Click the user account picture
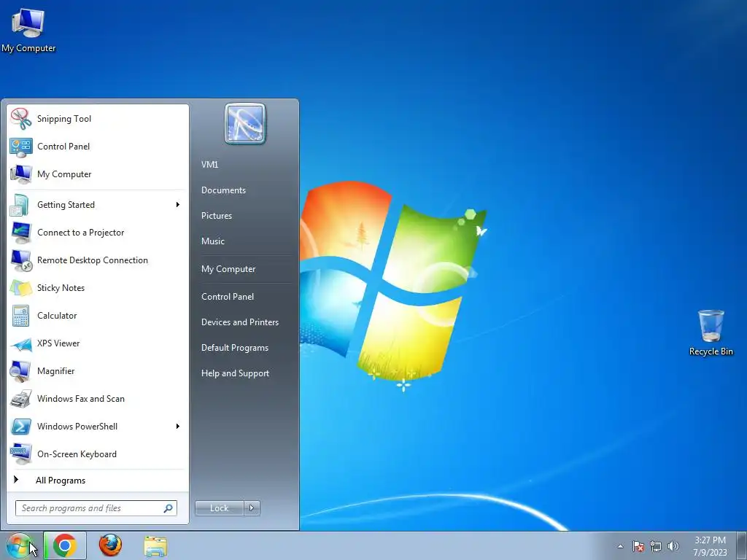Screen dimensions: 747x560 tap(245, 123)
